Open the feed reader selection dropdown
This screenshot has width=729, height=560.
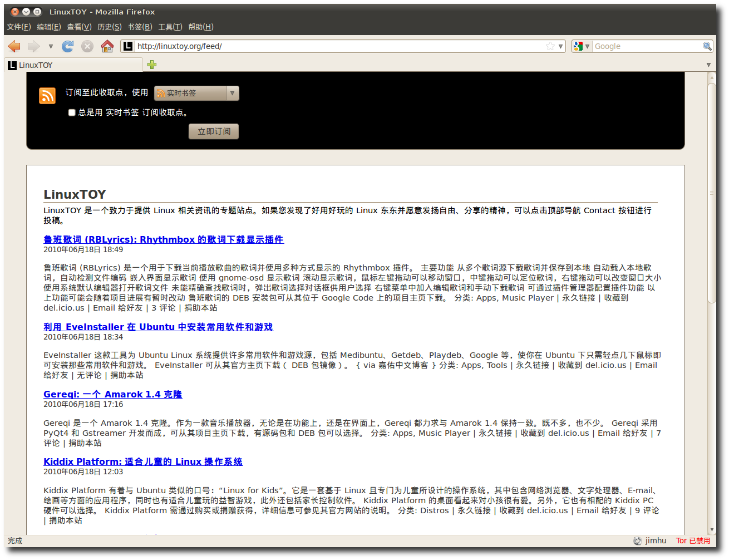pyautogui.click(x=196, y=93)
